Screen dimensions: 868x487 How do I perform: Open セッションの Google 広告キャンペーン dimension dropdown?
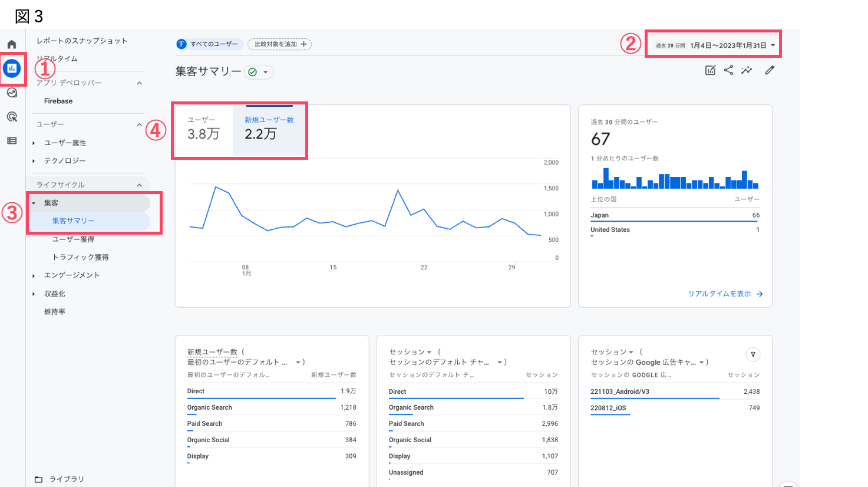(x=701, y=363)
